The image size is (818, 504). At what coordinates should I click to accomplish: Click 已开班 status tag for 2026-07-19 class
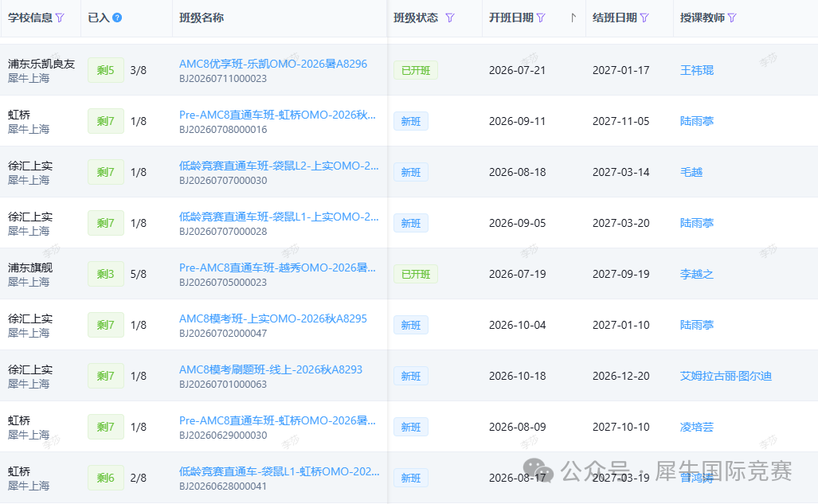click(x=416, y=274)
